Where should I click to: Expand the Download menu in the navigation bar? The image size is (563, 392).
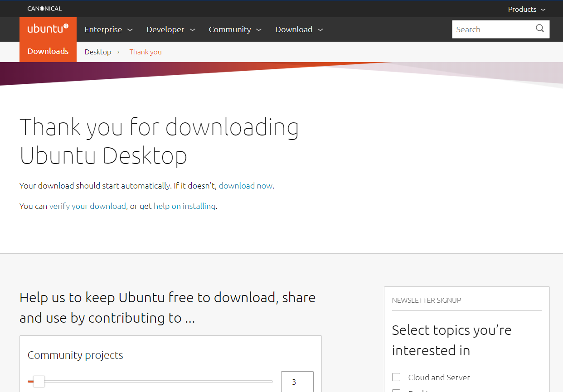coord(299,29)
